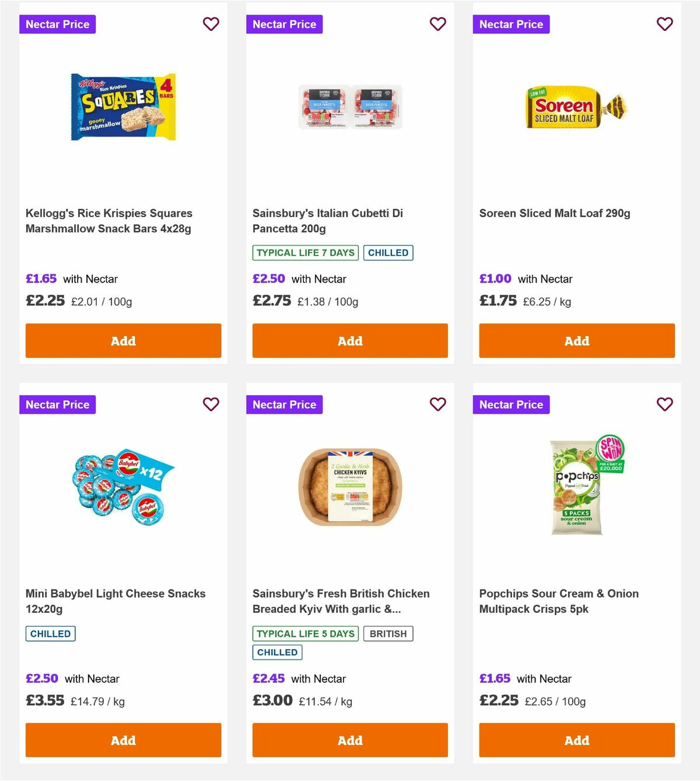Click the Nectar Price badge on Babybel card
Screen dimensions: 700x781
(57, 404)
